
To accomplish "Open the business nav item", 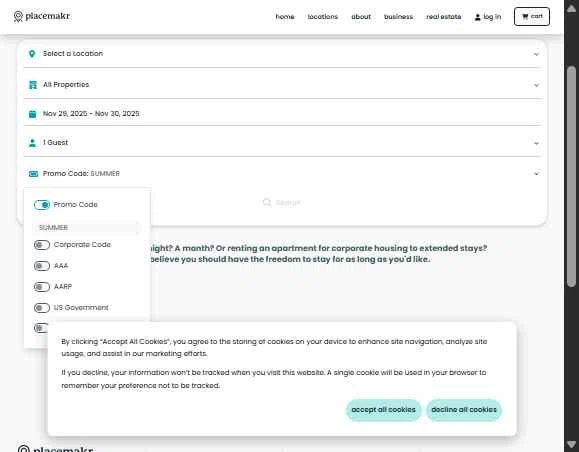I will click(x=398, y=17).
